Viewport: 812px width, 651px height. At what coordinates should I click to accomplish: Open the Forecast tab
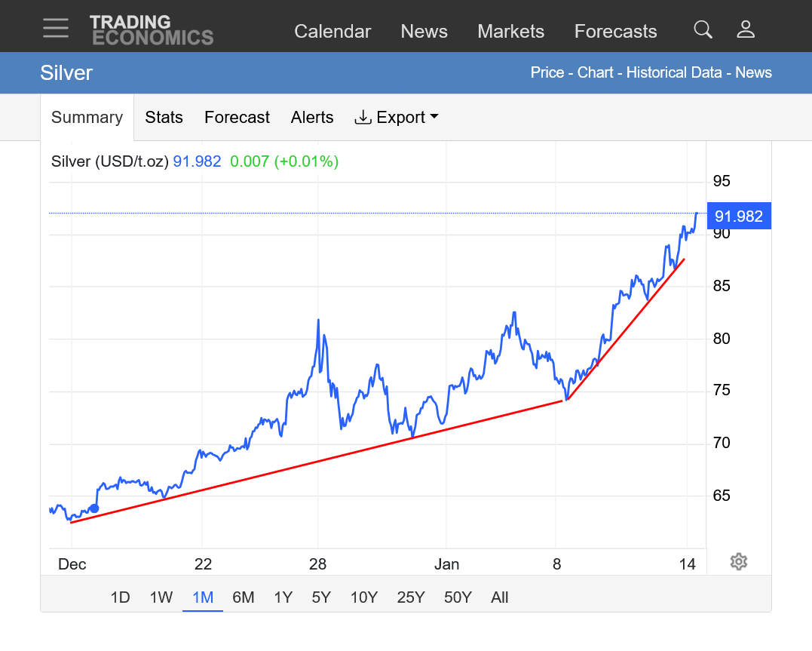[237, 118]
